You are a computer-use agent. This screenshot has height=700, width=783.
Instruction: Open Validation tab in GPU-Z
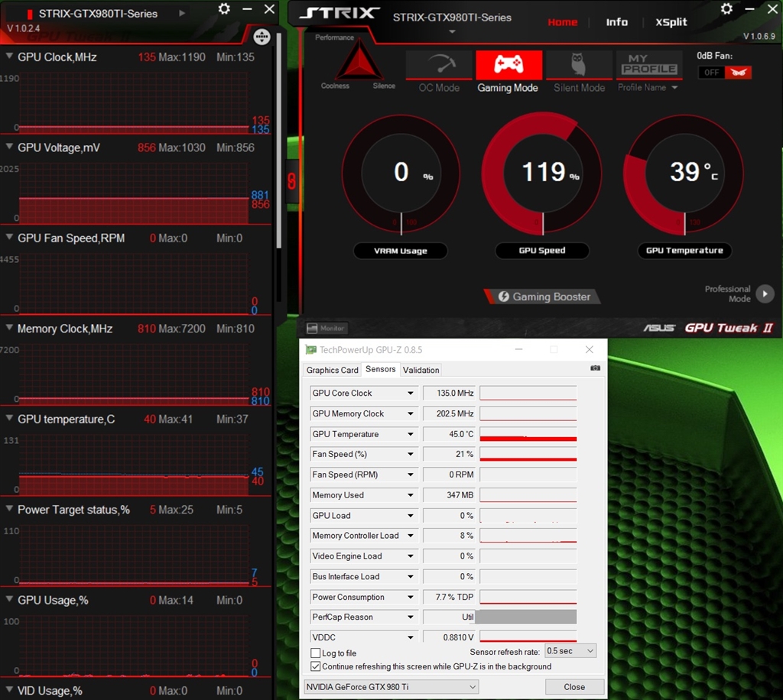[x=421, y=370]
